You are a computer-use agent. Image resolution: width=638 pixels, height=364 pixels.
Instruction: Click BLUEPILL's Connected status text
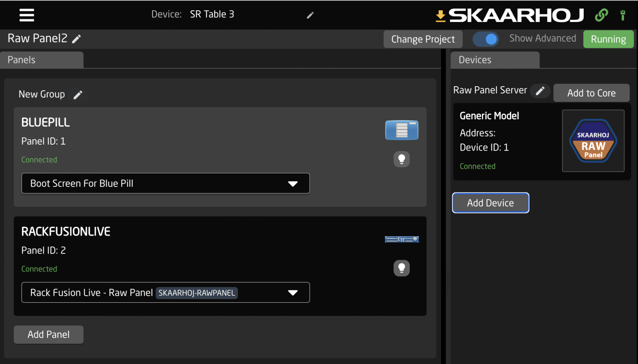tap(39, 160)
